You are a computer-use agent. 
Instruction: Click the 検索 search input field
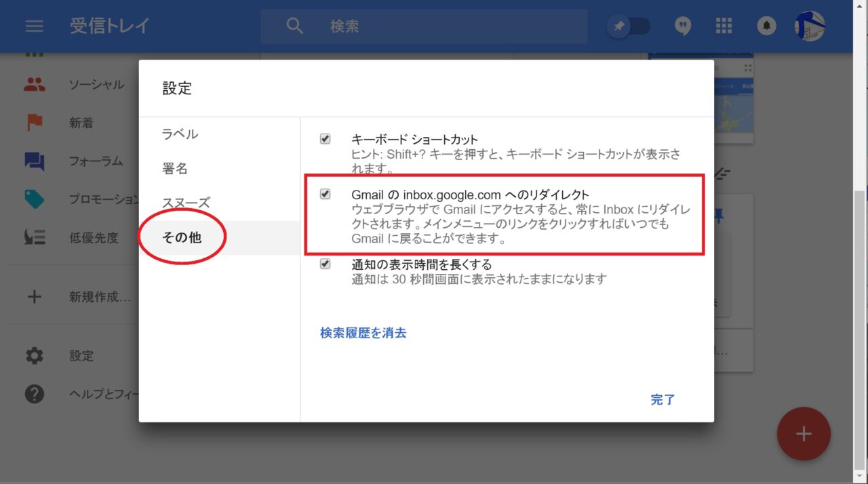tap(448, 26)
